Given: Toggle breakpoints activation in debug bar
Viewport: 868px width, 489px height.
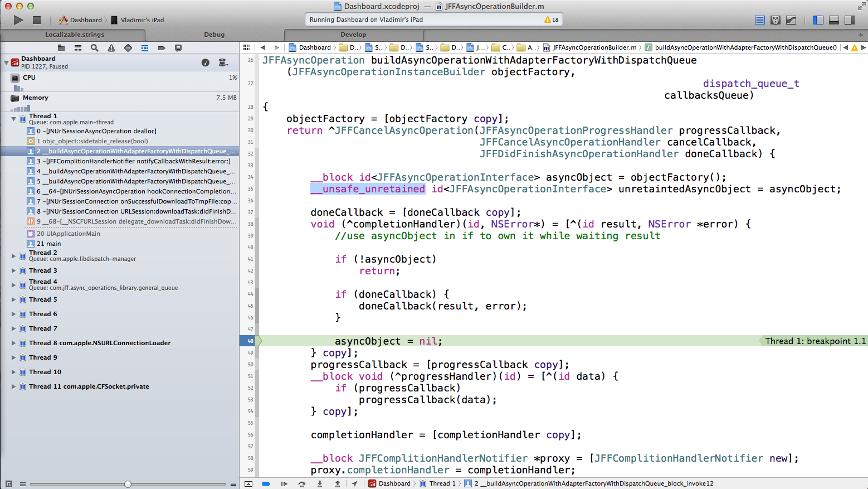Looking at the screenshot, I should point(266,483).
